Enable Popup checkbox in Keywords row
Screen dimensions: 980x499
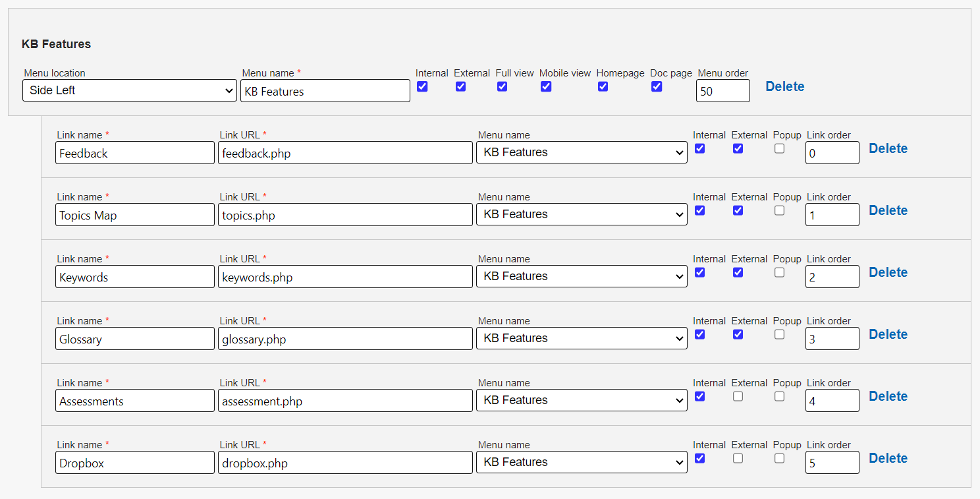(x=779, y=272)
